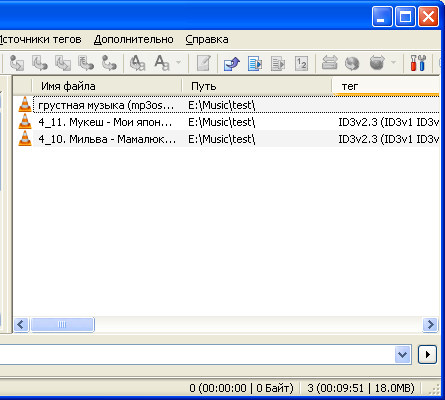Screen dimensions: 445x400
Task: Sort by the 'Имя файла' column header
Action: [x=107, y=86]
